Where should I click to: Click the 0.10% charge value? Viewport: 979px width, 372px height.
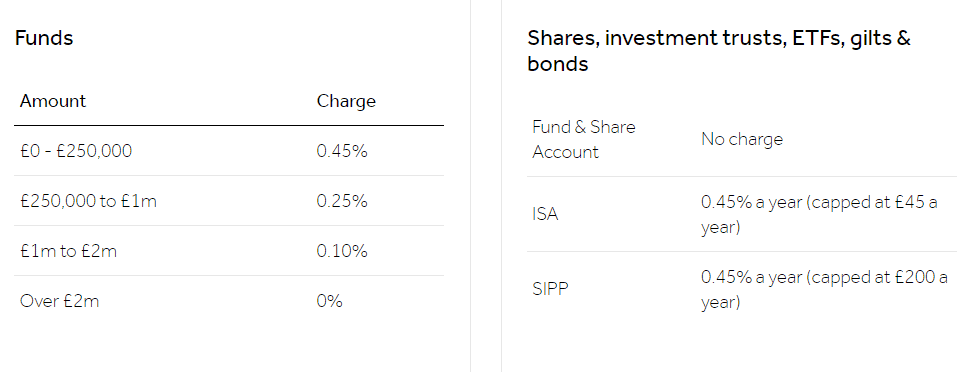coord(342,251)
